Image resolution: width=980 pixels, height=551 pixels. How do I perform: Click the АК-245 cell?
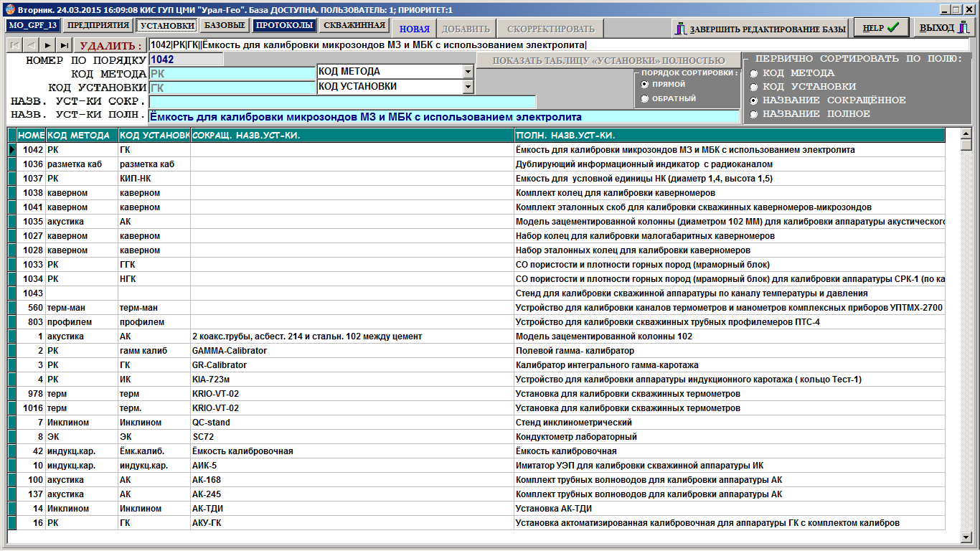click(x=352, y=494)
